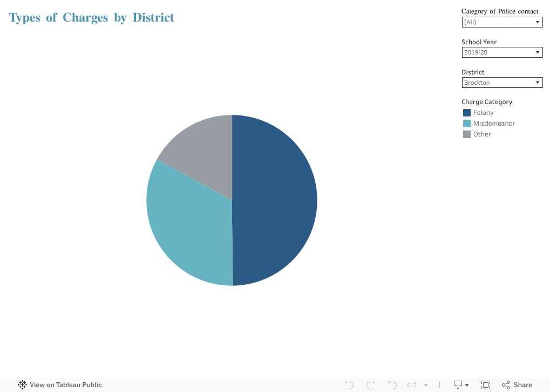Click the Share text label

(522, 384)
